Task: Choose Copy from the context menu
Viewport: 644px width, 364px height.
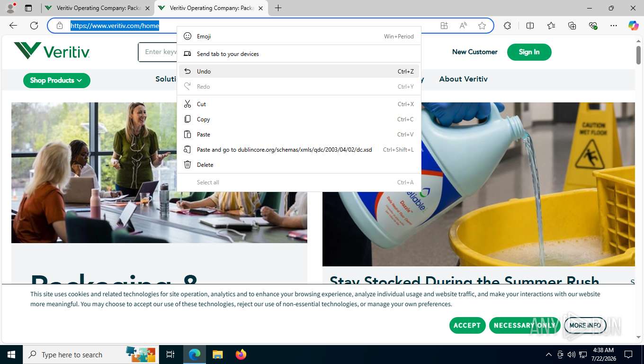Action: (x=299, y=119)
